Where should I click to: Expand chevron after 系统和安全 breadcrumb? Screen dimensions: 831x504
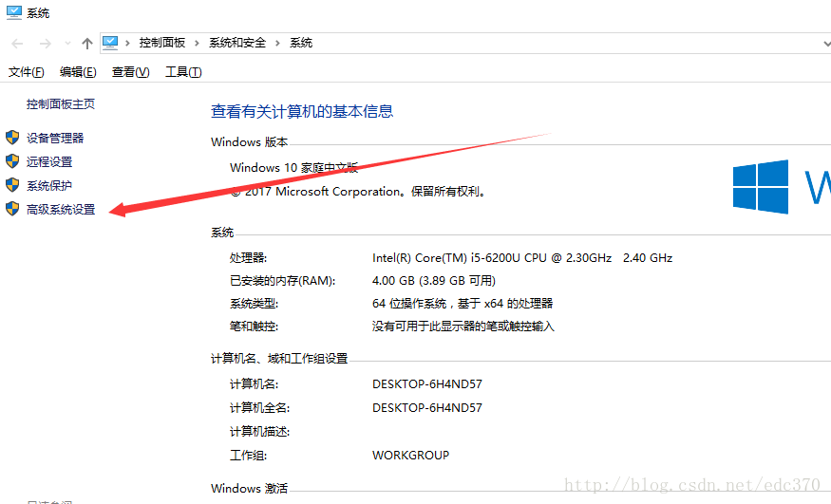coord(277,43)
